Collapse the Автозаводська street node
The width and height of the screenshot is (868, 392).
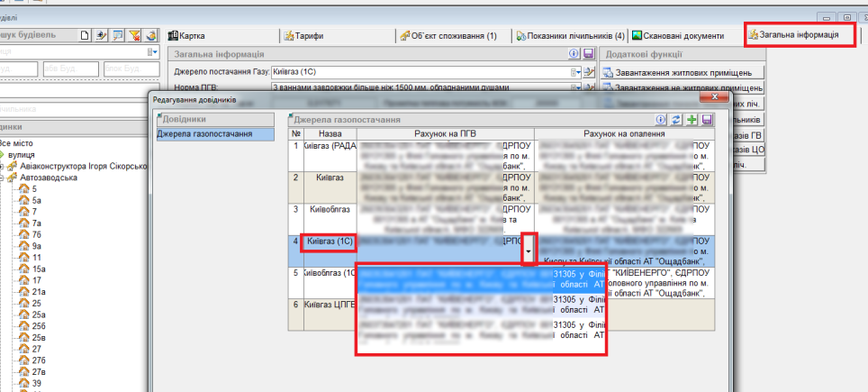pos(4,178)
